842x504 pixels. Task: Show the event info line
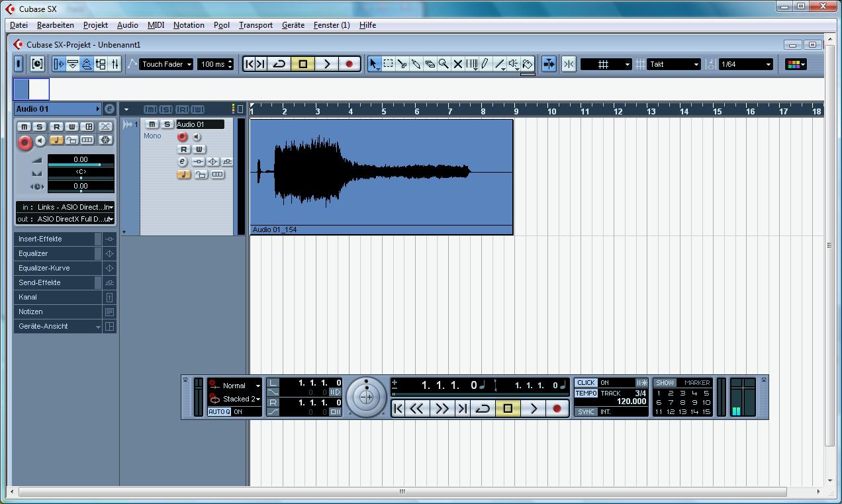[73, 64]
